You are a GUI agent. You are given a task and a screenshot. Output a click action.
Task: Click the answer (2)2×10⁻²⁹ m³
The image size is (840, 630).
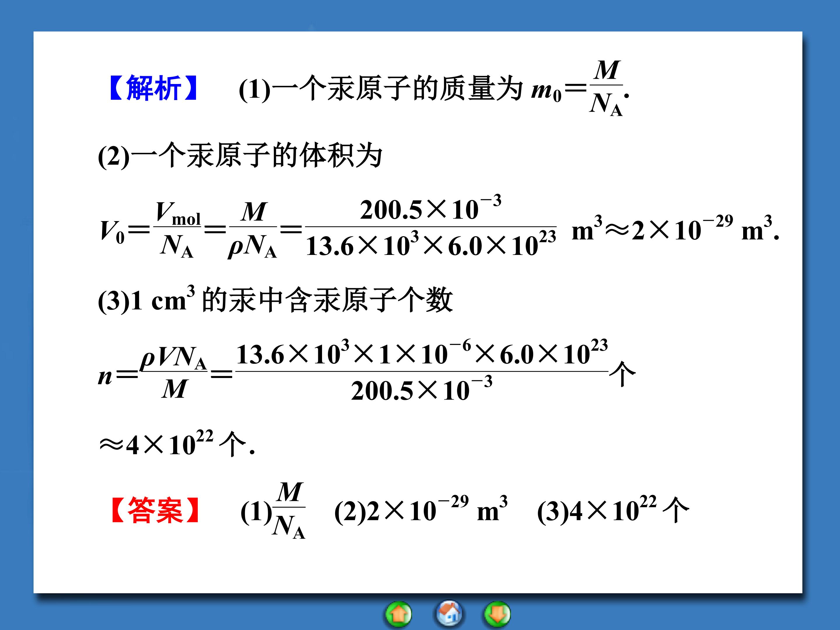421,510
